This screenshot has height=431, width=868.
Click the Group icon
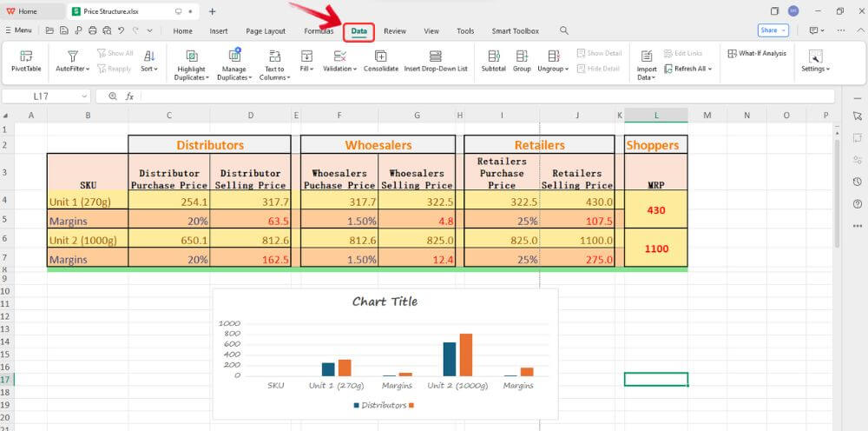tap(522, 56)
